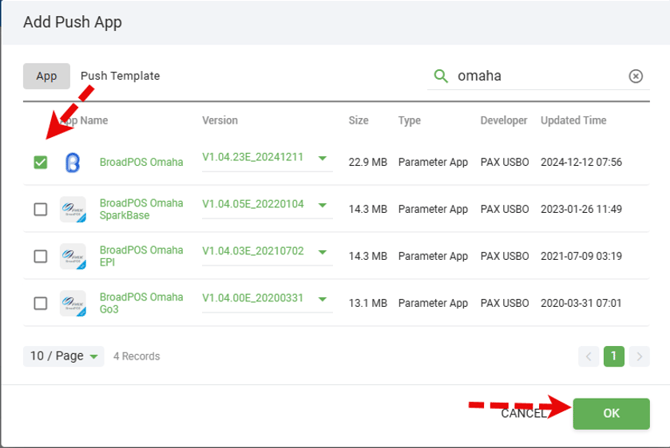The height and width of the screenshot is (448, 670).
Task: Go to the previous page arrow
Action: pos(589,355)
